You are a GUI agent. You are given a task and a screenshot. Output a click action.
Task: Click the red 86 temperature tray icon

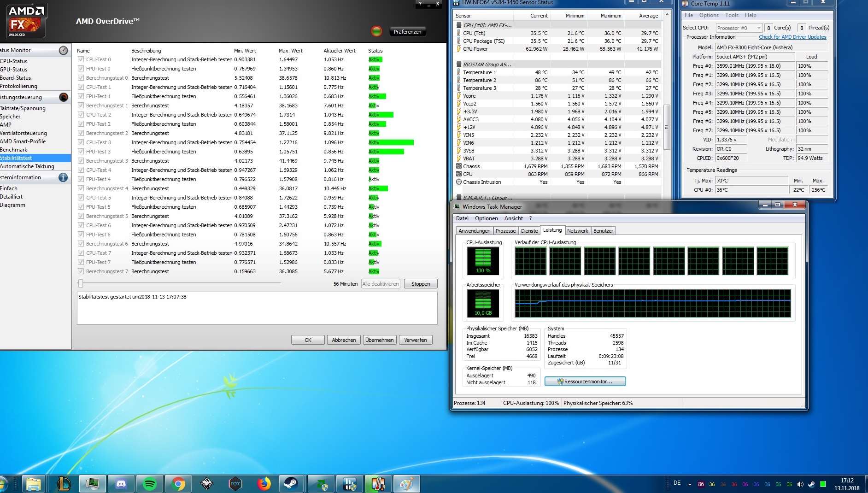click(701, 484)
